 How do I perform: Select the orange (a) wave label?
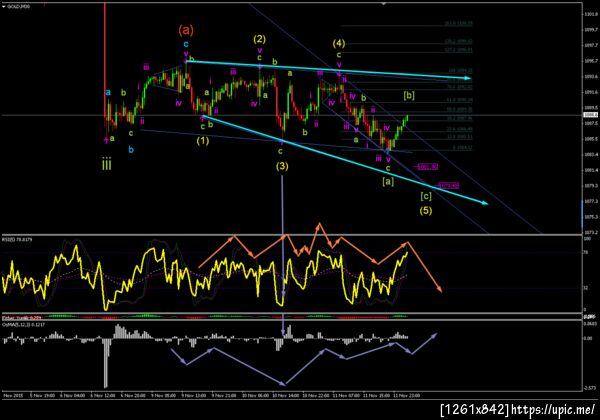coord(186,30)
